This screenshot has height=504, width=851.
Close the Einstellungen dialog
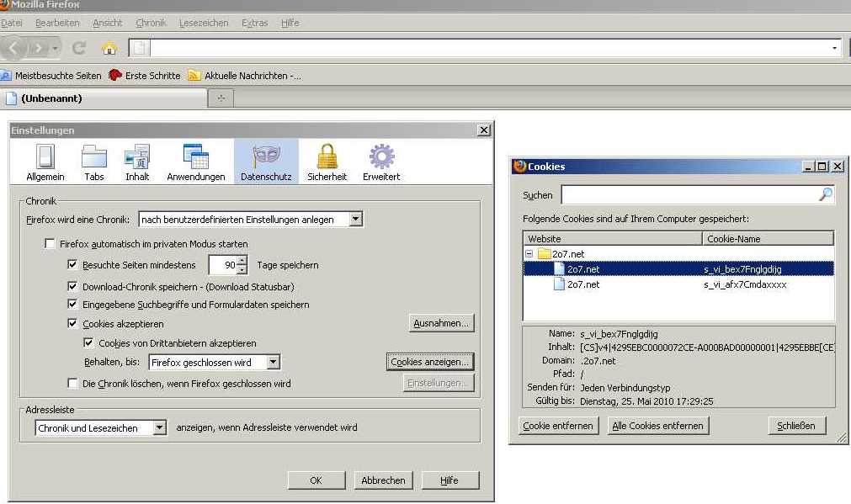click(x=483, y=130)
